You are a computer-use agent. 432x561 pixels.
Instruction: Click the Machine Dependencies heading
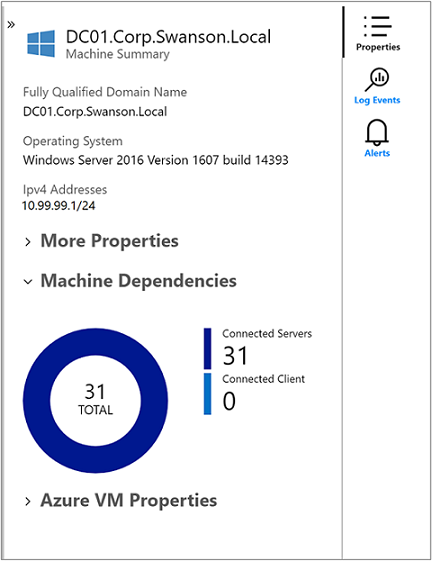[x=139, y=280]
